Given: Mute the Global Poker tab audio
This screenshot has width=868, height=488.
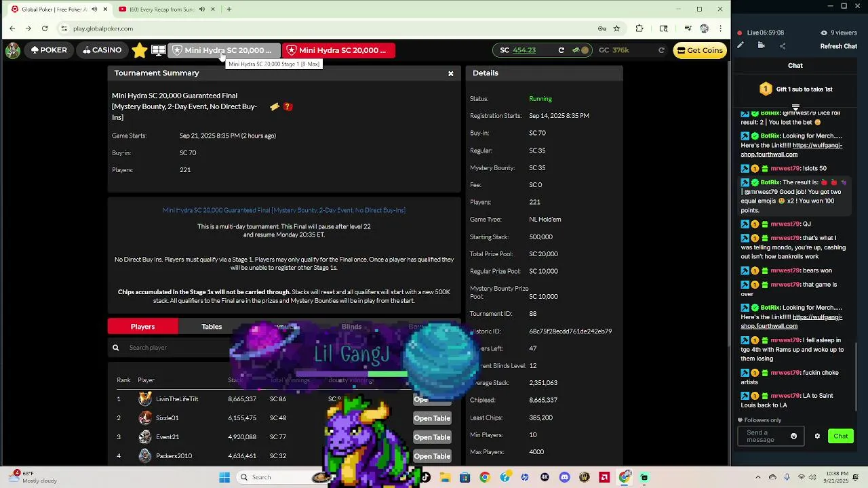Looking at the screenshot, I should 94,9.
